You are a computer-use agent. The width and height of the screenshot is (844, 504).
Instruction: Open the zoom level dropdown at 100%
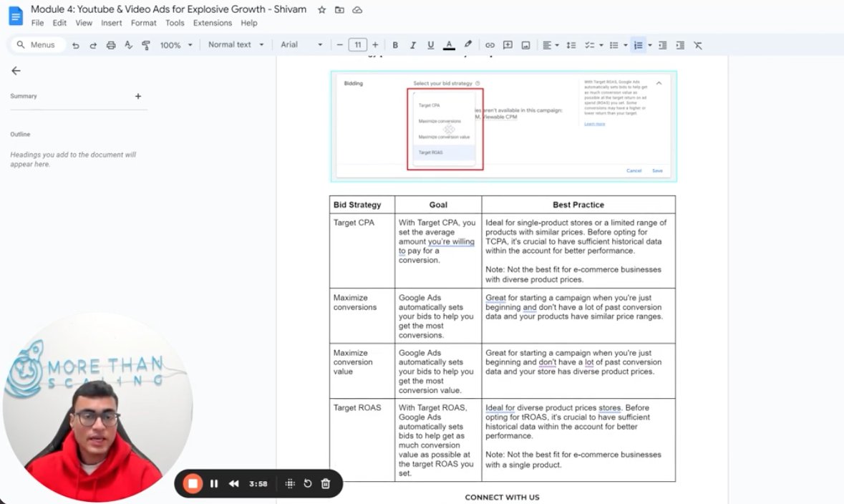pos(176,45)
